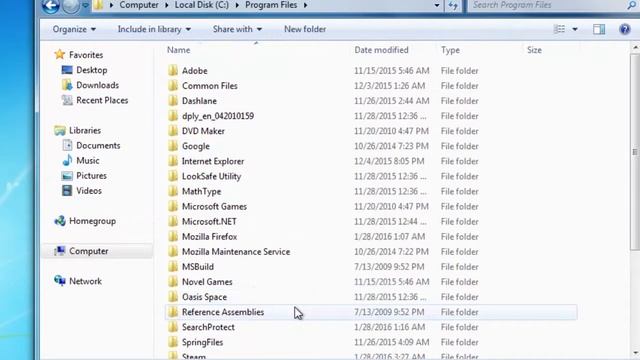Select the SpringFiles folder name
The height and width of the screenshot is (360, 640).
[202, 342]
